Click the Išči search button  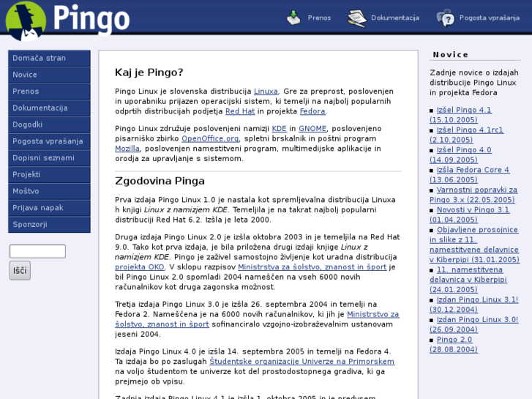[x=20, y=271]
